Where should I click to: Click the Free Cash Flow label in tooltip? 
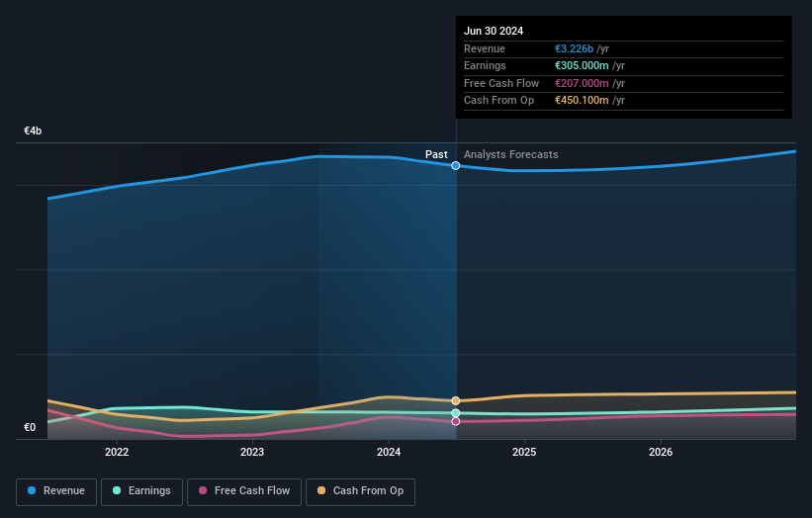point(501,83)
